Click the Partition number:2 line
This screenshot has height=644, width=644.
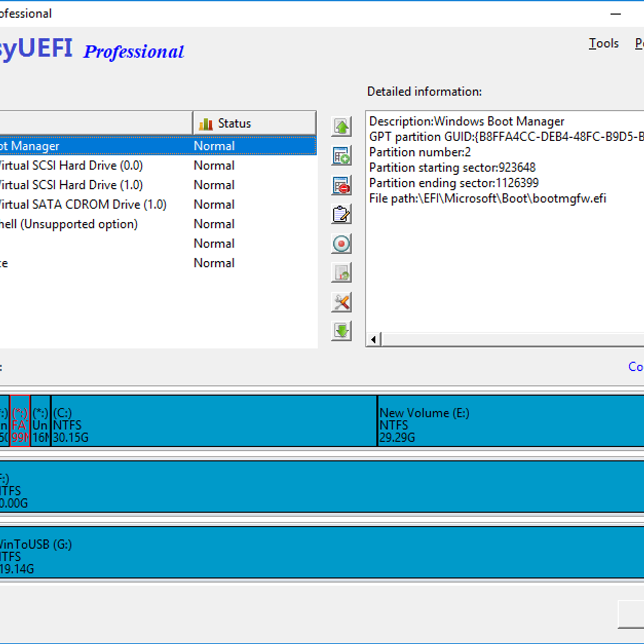[420, 152]
